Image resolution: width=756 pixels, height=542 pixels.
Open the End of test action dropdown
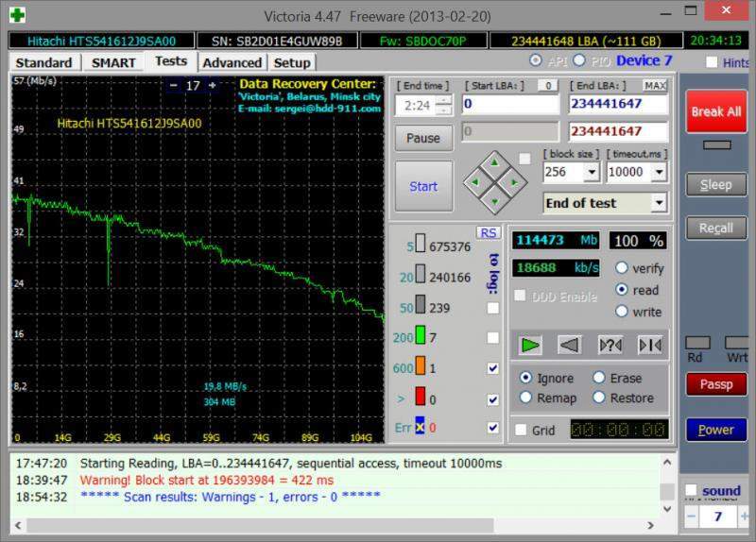(659, 203)
